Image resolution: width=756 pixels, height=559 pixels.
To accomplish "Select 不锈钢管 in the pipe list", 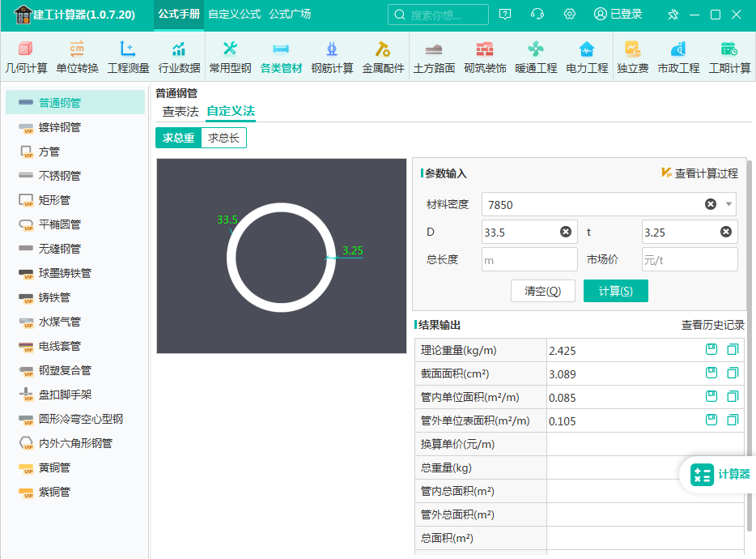I will [x=60, y=176].
